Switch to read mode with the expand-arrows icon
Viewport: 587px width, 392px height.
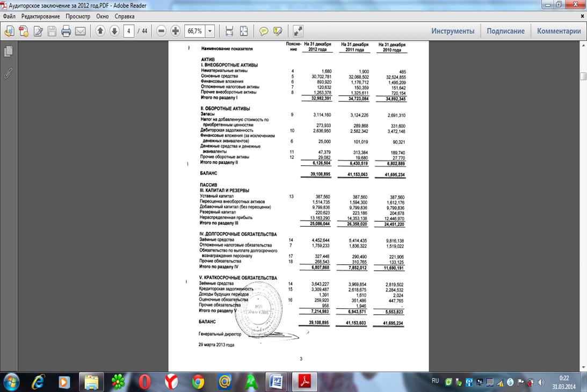[x=299, y=31]
